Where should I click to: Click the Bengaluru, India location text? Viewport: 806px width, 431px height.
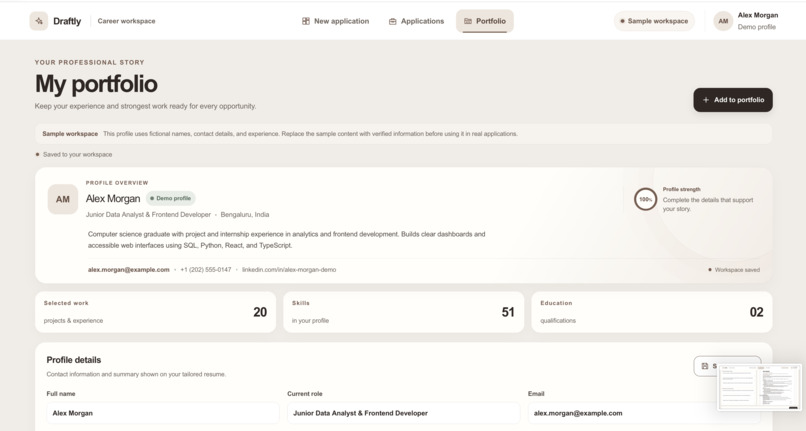245,214
